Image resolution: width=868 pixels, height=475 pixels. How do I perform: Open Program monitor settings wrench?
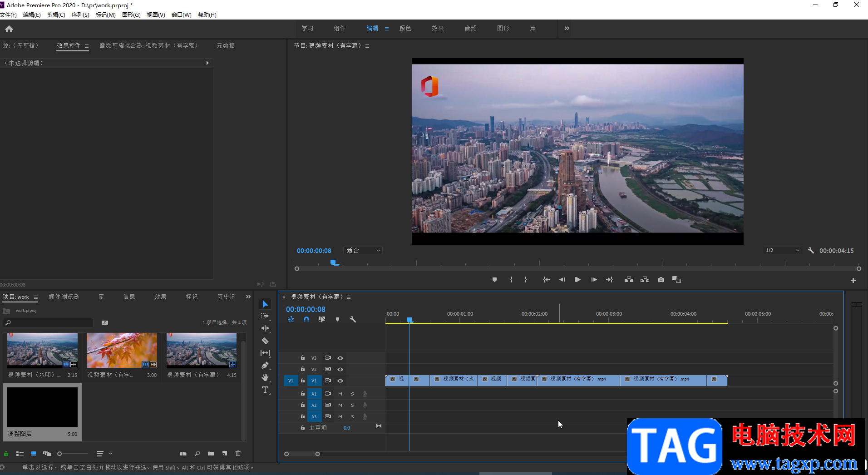tap(811, 250)
